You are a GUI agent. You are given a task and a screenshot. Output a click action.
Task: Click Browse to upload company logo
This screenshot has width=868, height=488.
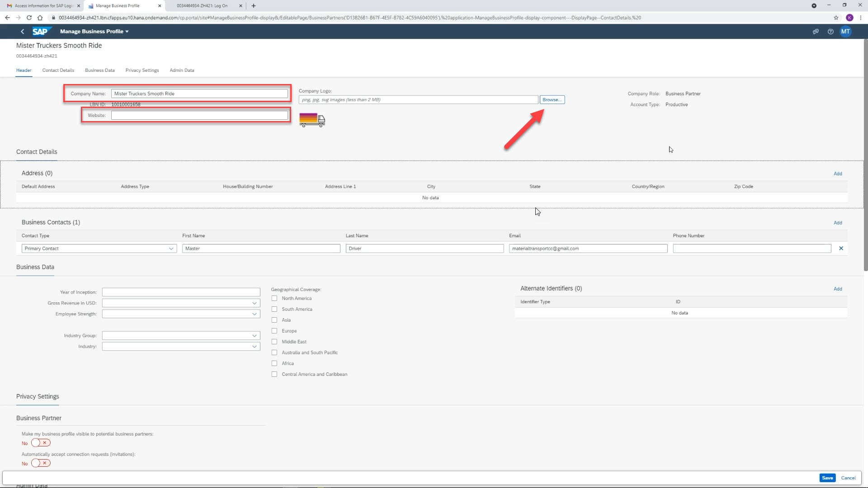point(552,100)
